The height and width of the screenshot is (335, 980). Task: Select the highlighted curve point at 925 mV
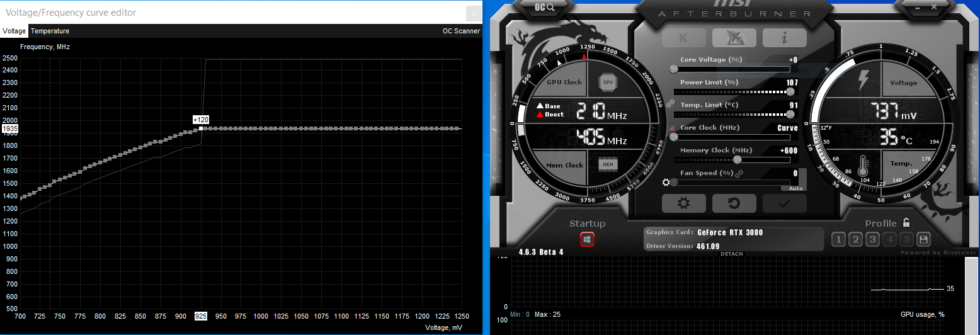[201, 128]
